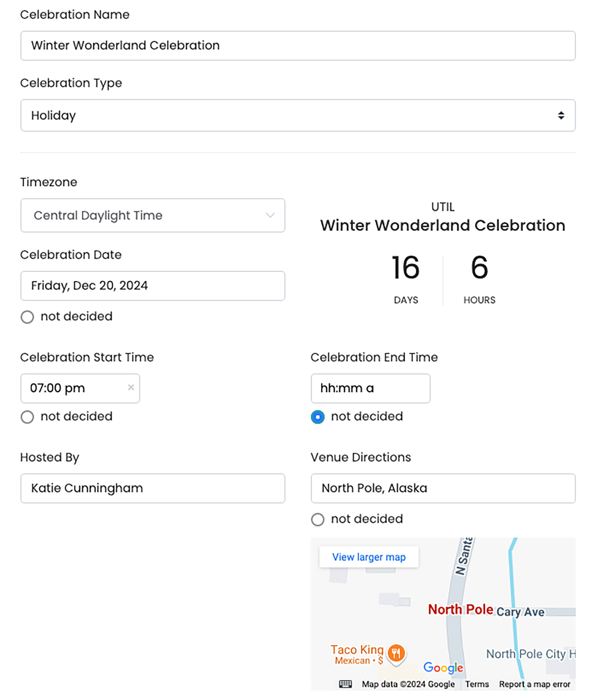Click the countdown title Winter Wonderland Celebration

point(443,225)
